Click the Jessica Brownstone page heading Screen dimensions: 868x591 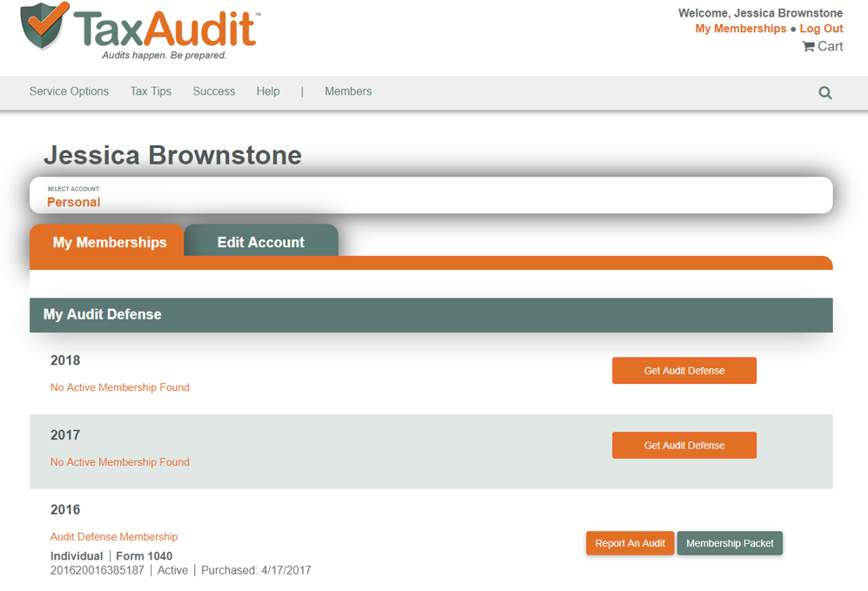172,156
